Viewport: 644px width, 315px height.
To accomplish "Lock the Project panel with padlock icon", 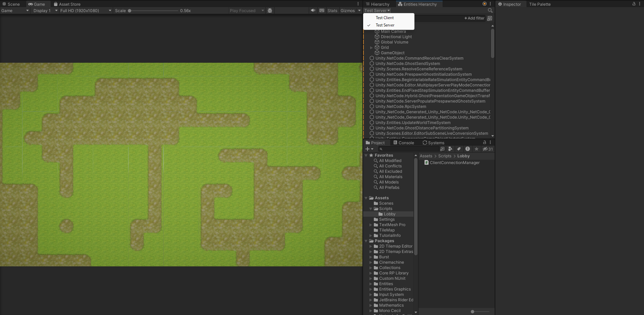I will 484,142.
